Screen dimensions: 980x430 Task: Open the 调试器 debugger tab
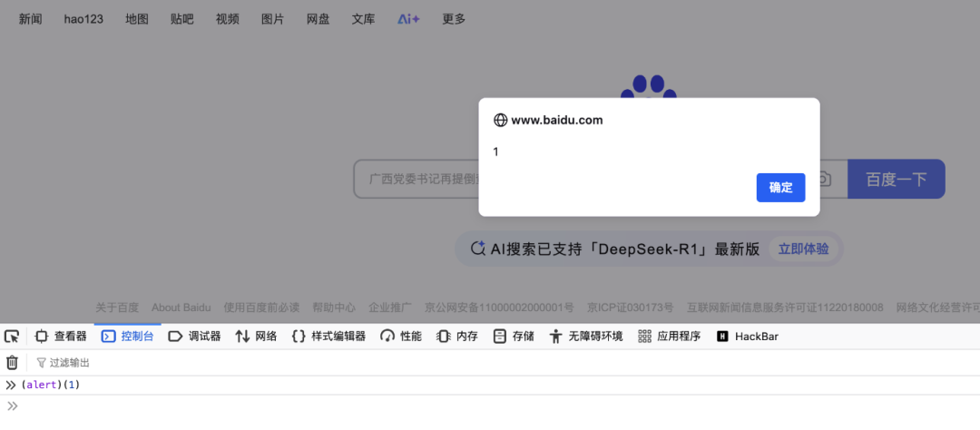194,337
